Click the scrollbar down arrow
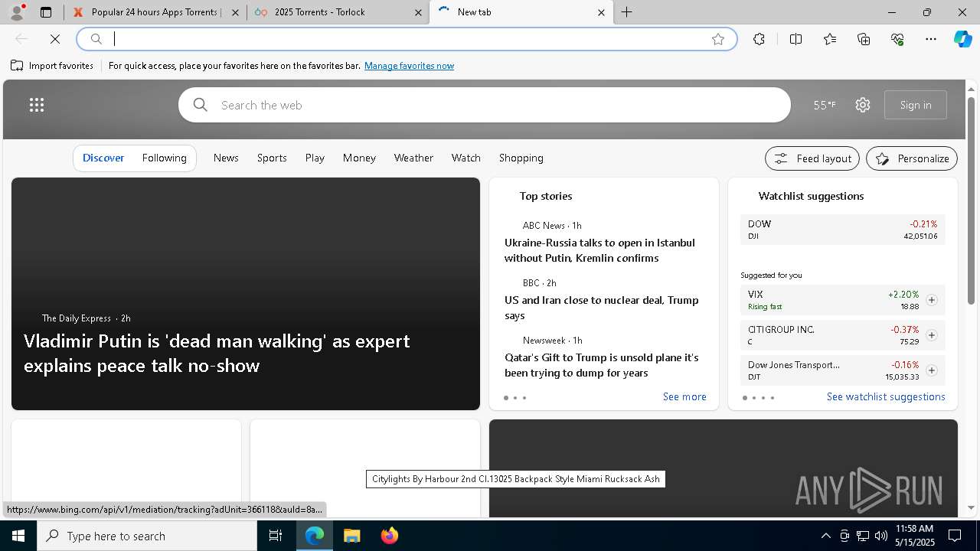Image resolution: width=980 pixels, height=551 pixels. pyautogui.click(x=972, y=507)
